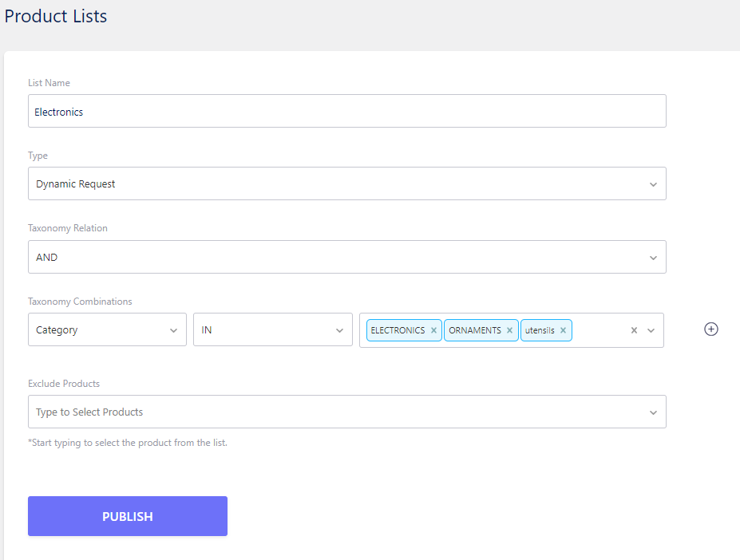Click the utensils tag label
The height and width of the screenshot is (560, 740).
click(x=540, y=330)
